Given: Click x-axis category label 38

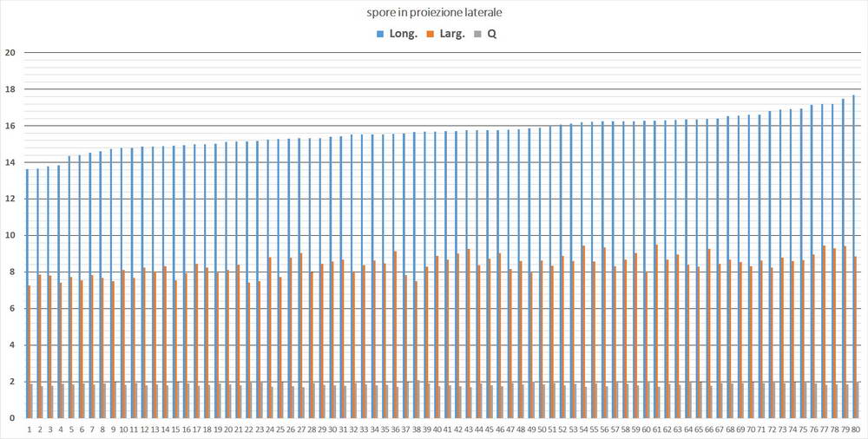Looking at the screenshot, I should tap(417, 429).
